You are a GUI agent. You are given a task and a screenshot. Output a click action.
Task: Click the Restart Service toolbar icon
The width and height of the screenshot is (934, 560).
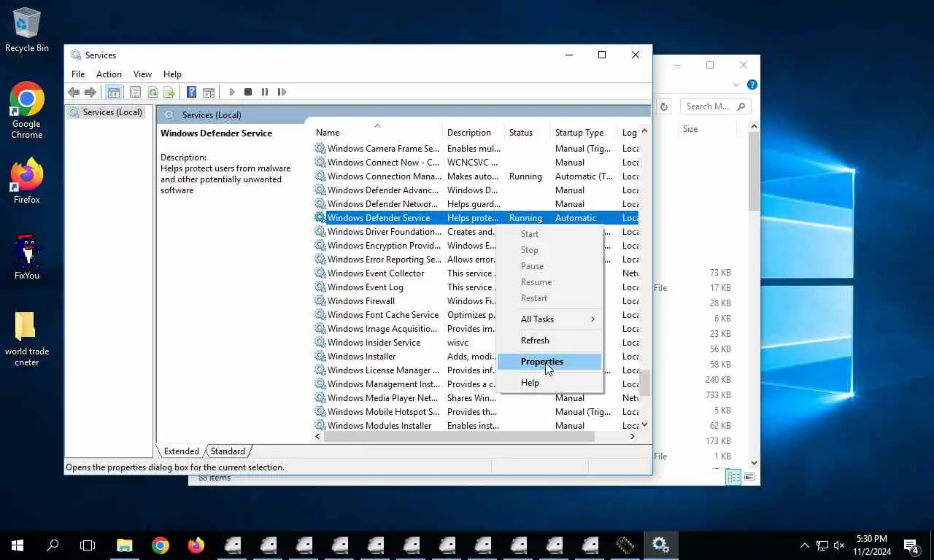point(282,92)
